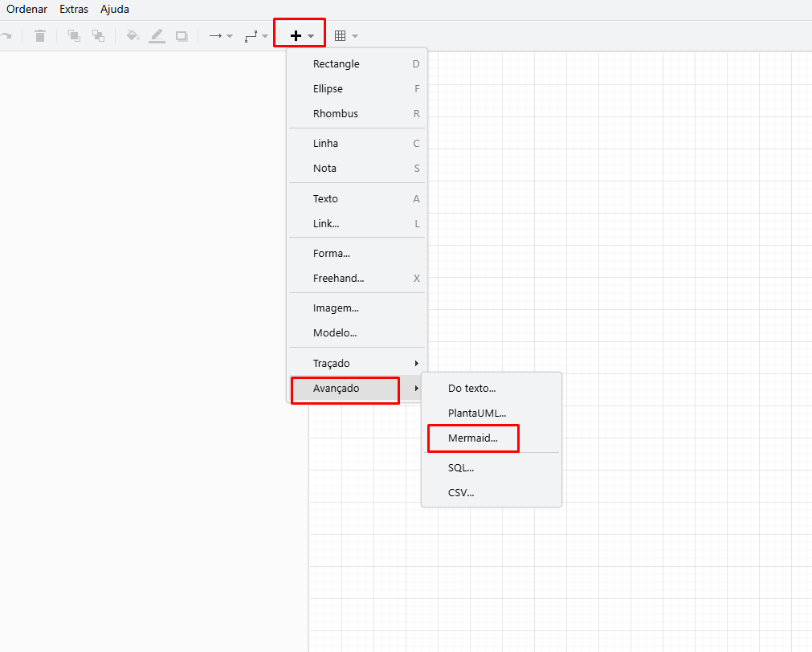Click the To Front icon
The height and width of the screenshot is (652, 812).
(74, 36)
